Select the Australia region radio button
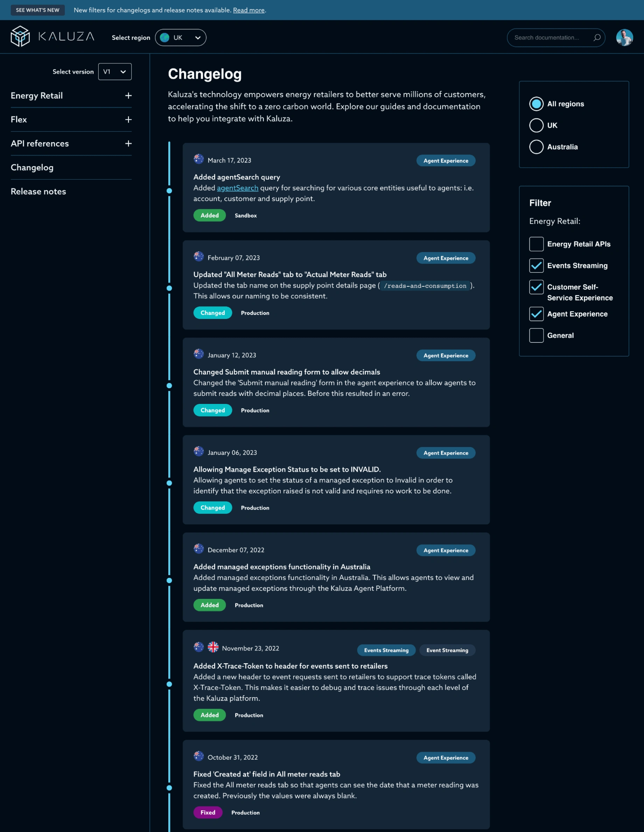 tap(536, 147)
